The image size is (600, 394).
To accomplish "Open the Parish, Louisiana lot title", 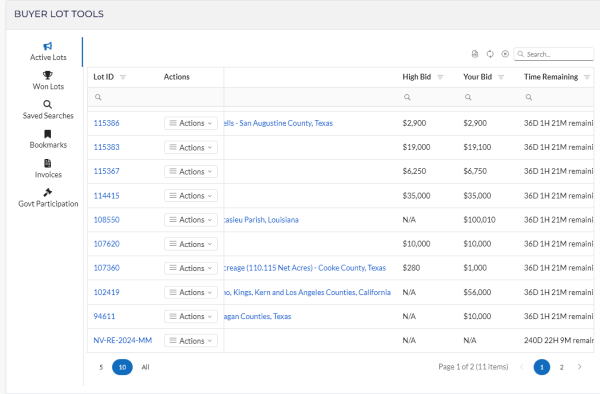I will coord(261,220).
